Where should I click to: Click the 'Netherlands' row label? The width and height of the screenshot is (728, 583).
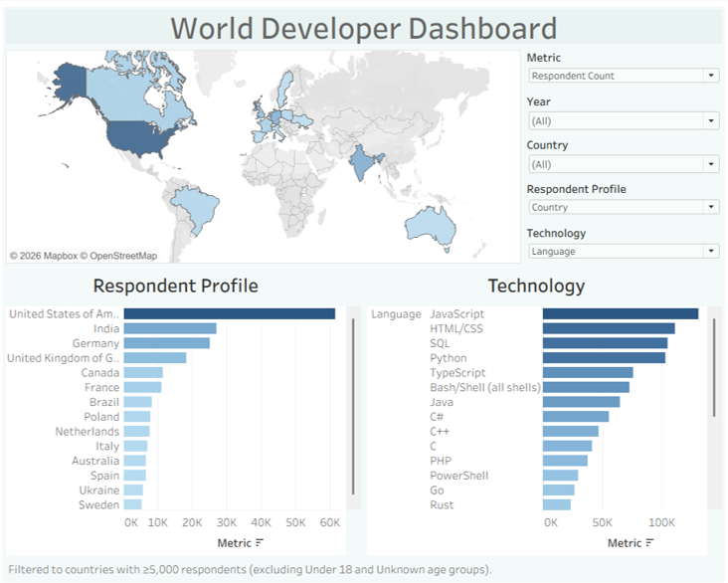88,432
